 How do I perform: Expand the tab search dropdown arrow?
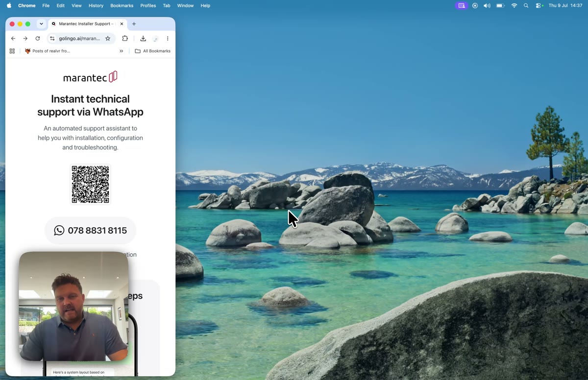pyautogui.click(x=41, y=24)
